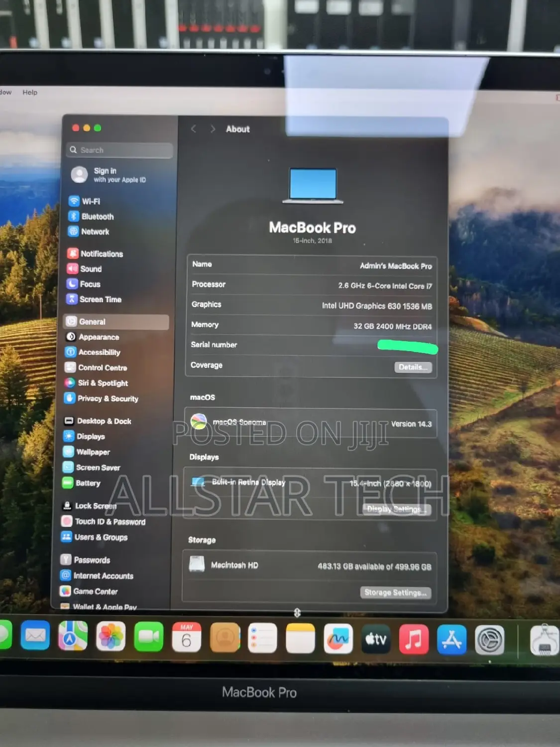Open Internet Accounts settings

pos(97,576)
